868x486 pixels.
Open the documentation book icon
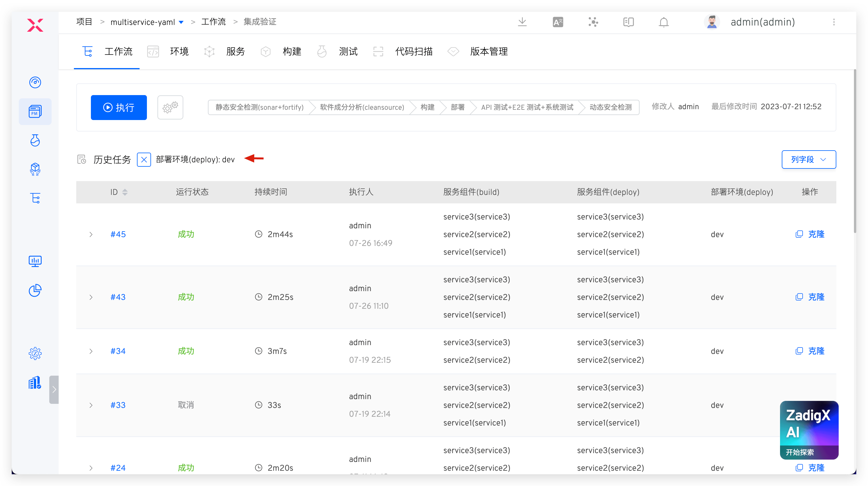628,22
